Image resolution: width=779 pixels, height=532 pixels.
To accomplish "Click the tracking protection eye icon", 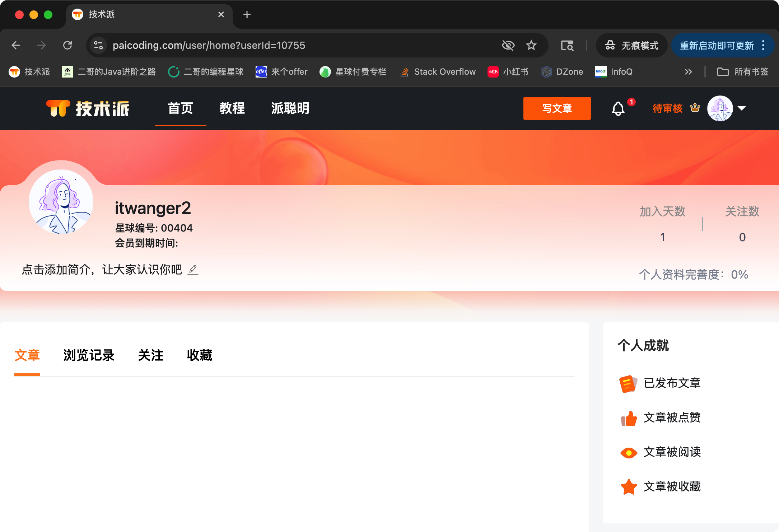I will pyautogui.click(x=508, y=45).
